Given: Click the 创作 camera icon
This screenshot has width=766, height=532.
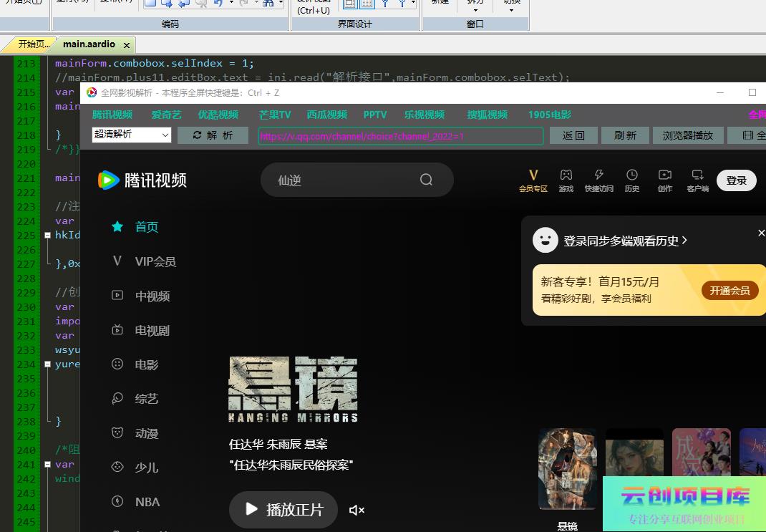Looking at the screenshot, I should pyautogui.click(x=664, y=175).
